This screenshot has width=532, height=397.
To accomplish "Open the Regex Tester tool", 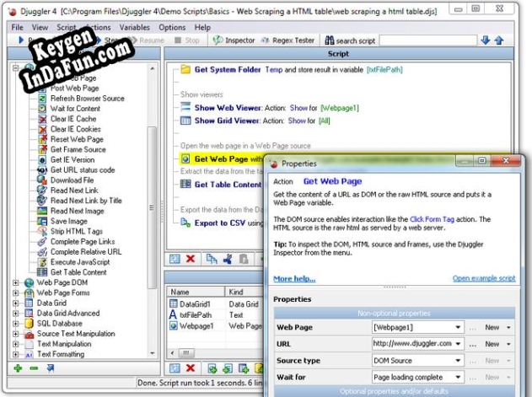I will coord(287,40).
